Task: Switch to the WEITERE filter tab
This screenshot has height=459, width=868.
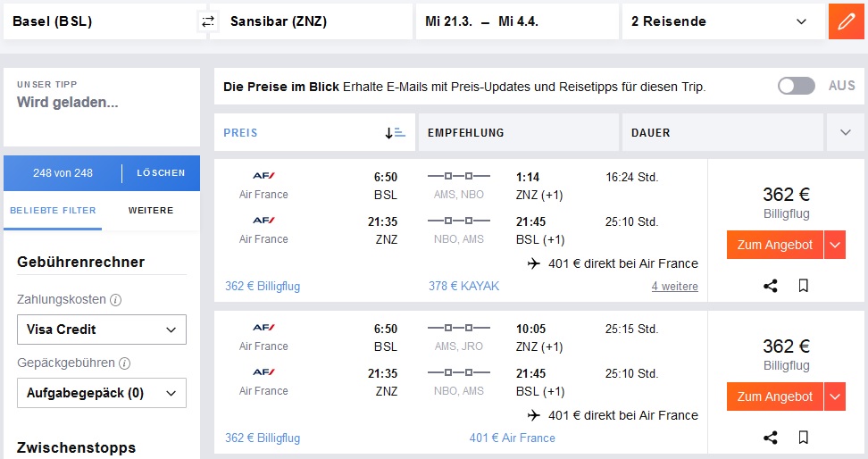Action: coord(151,211)
